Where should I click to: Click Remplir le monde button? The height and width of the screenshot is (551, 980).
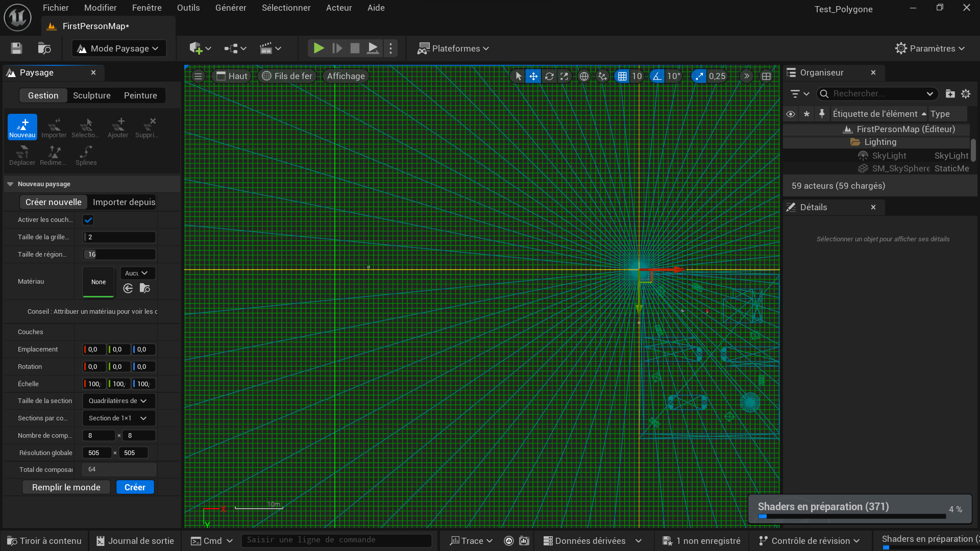pyautogui.click(x=66, y=487)
